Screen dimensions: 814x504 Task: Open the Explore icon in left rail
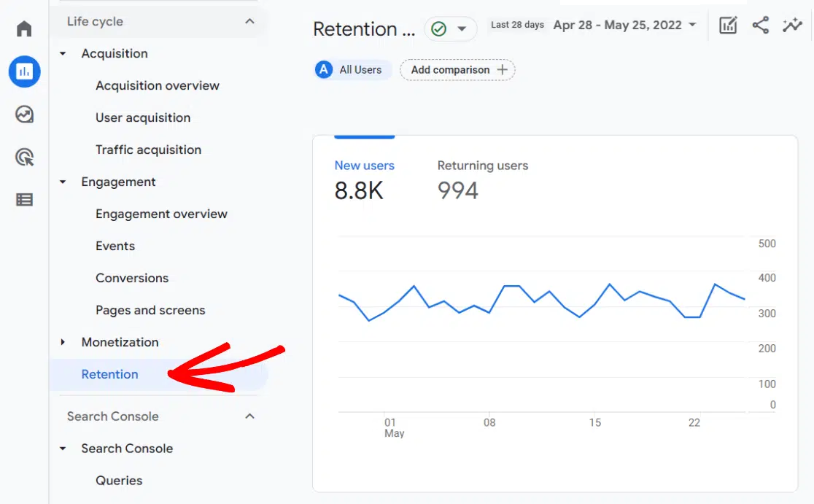coord(24,115)
